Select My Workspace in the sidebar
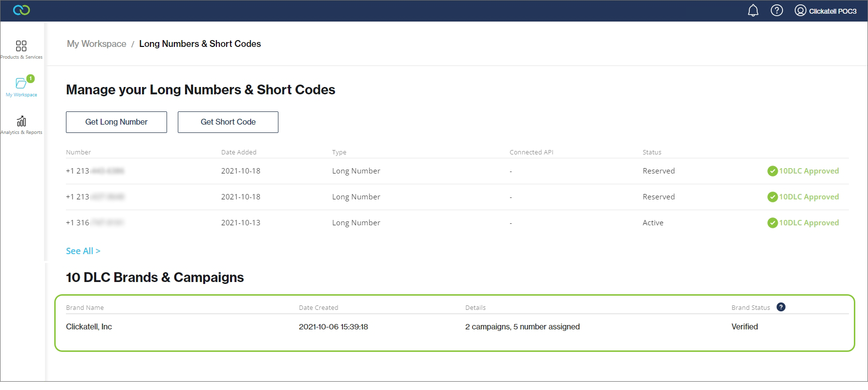The image size is (868, 390). click(21, 87)
